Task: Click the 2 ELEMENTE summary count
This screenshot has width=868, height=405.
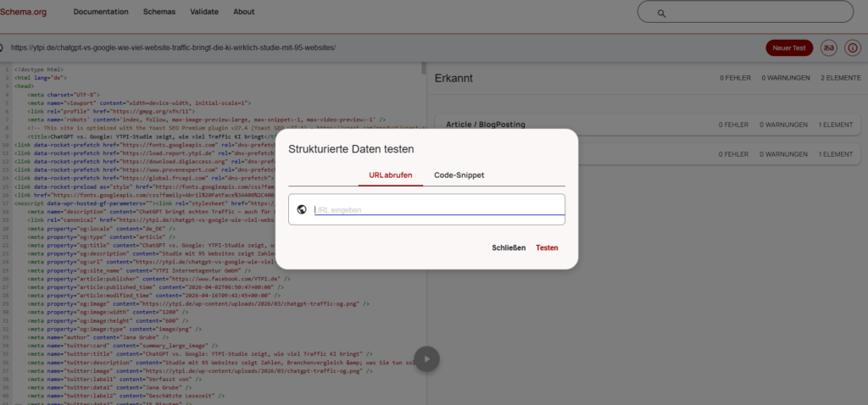Action: [840, 78]
